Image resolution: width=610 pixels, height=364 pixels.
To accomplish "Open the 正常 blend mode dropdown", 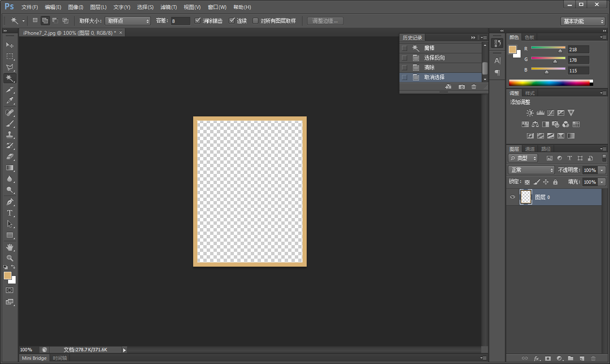I will click(x=531, y=170).
